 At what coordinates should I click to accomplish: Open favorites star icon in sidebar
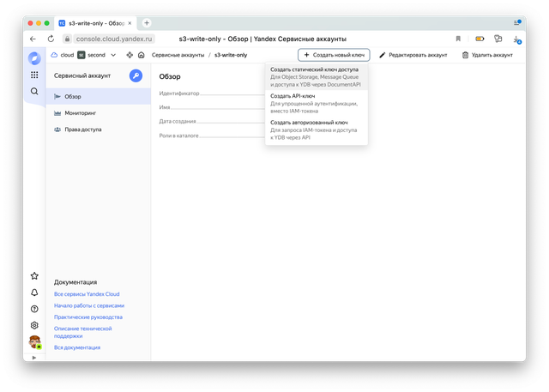(x=34, y=276)
